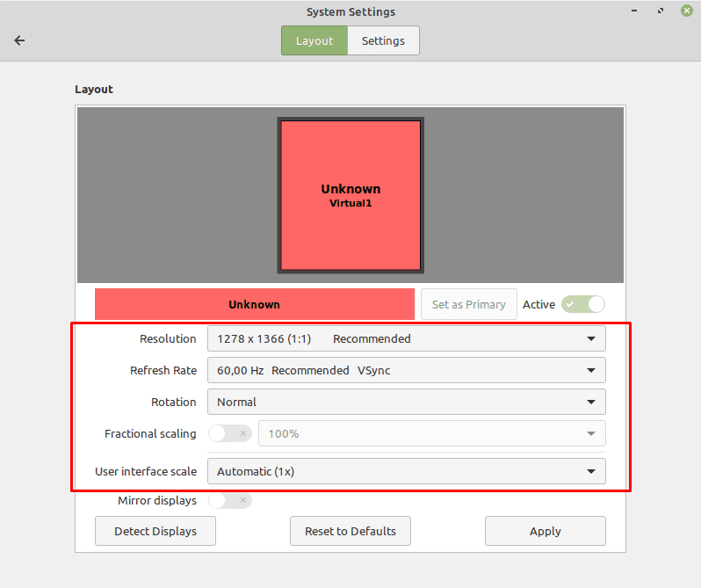
Task: Click the Detect Displays button
Action: tap(155, 531)
